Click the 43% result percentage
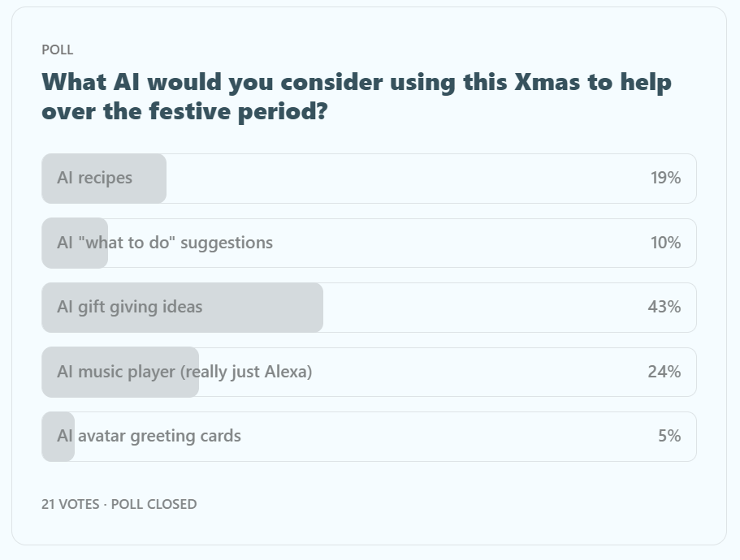The image size is (740, 560). pyautogui.click(x=664, y=307)
